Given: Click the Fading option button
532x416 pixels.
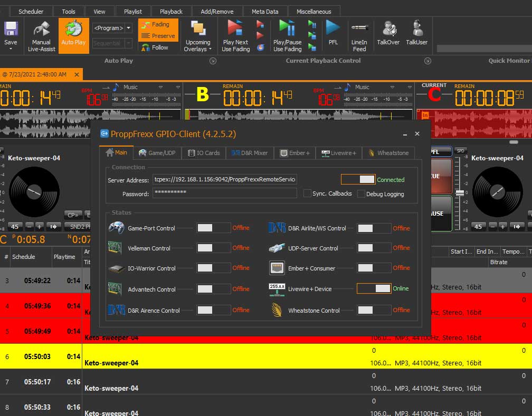Looking at the screenshot, I should (x=158, y=24).
